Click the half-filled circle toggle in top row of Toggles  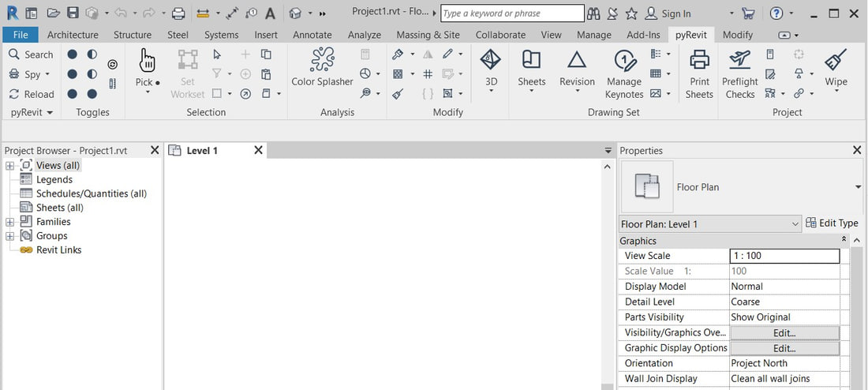click(92, 54)
